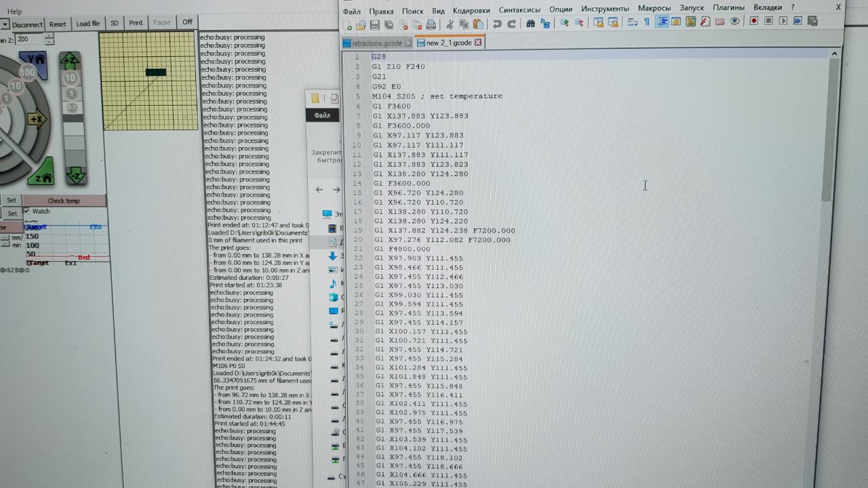Open the Document Map panel icon

(x=691, y=21)
